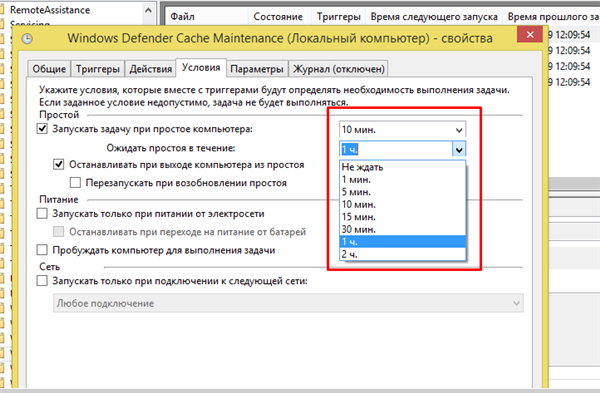Uncheck Запускать задачу при простое компьютера
This screenshot has height=393, width=600.
click(x=42, y=129)
